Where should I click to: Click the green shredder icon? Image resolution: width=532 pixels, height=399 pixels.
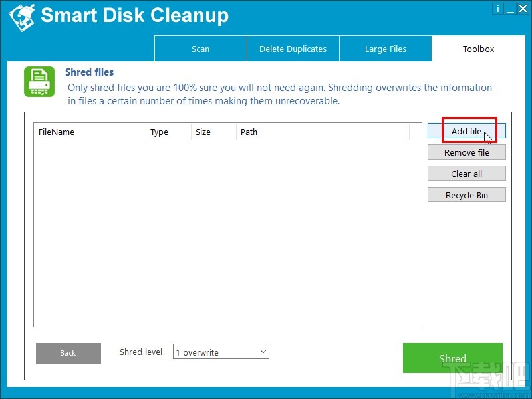[x=39, y=82]
